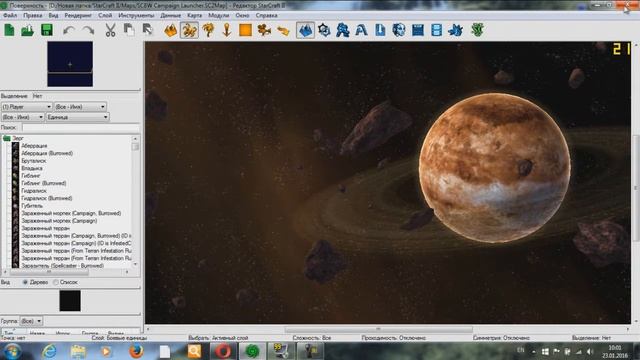Viewport: 640px width, 360px height.
Task: Select Гидралиск (Burrowed) unit row
Action: click(x=47, y=198)
